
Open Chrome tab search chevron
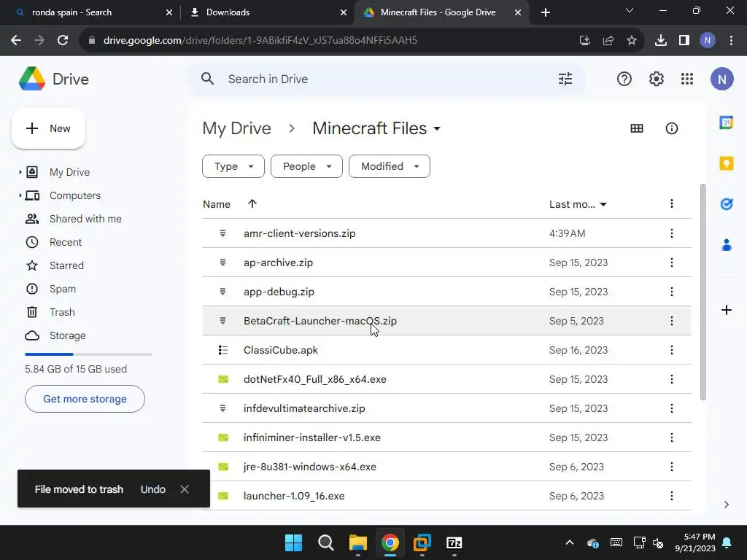point(630,10)
